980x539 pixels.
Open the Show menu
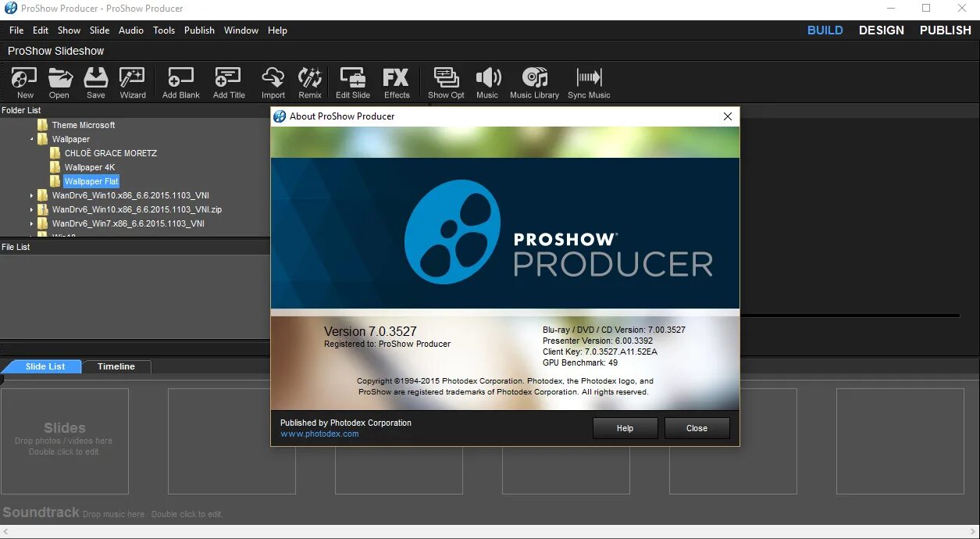click(69, 30)
